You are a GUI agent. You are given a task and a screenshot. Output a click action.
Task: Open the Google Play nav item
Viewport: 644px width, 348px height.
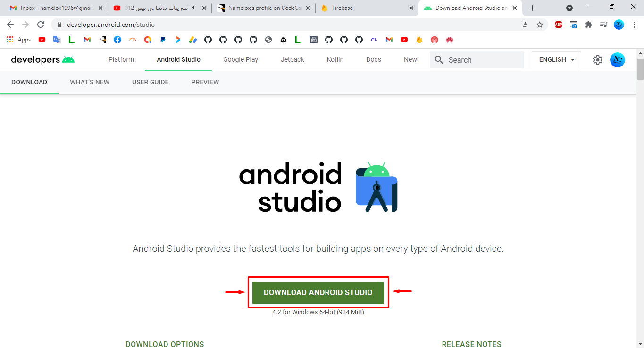241,59
